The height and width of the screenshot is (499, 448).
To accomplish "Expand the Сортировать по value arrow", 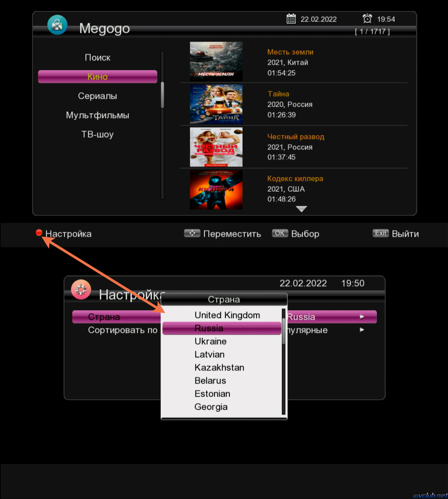I will click(x=362, y=330).
